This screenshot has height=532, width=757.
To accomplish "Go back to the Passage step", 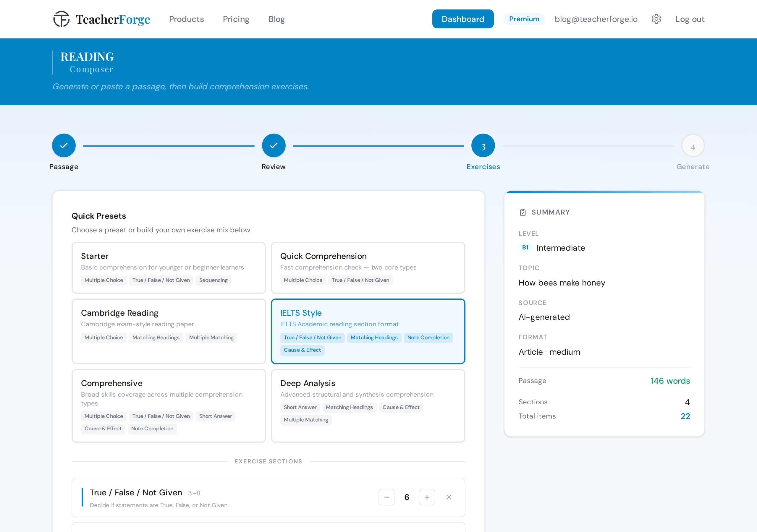I will (64, 145).
